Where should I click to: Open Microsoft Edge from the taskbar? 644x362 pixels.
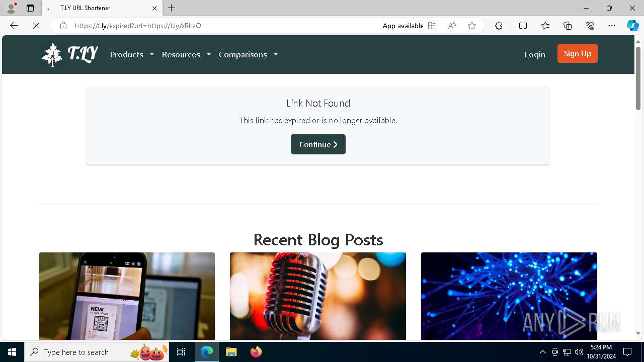click(207, 352)
